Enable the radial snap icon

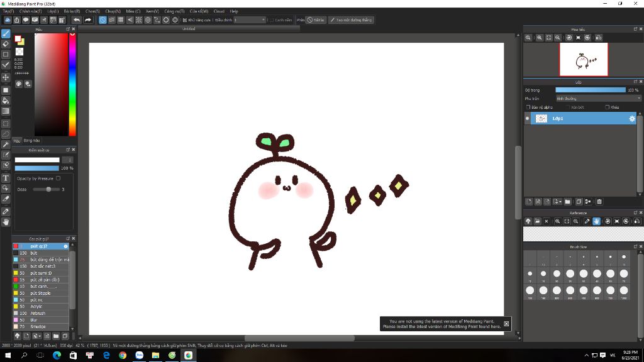(139, 19)
